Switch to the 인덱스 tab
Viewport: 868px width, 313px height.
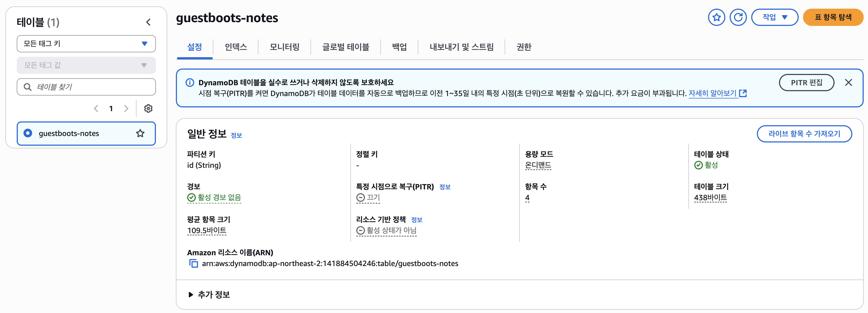coord(236,47)
